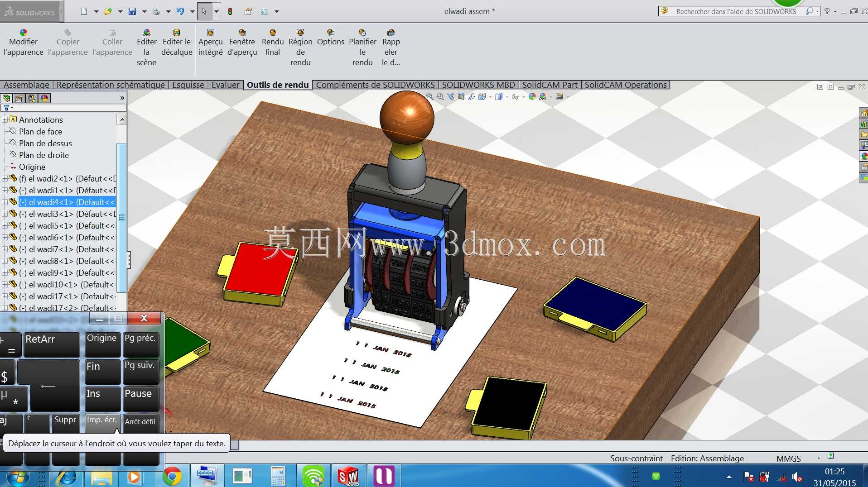Click Edit appearance sphere in view toolbar
868x487 pixels.
point(532,96)
